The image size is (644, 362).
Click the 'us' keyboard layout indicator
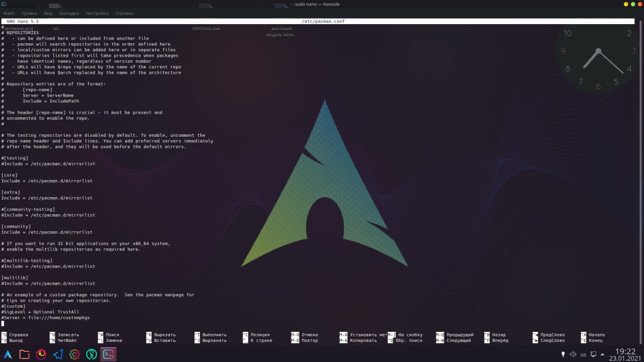point(583,354)
